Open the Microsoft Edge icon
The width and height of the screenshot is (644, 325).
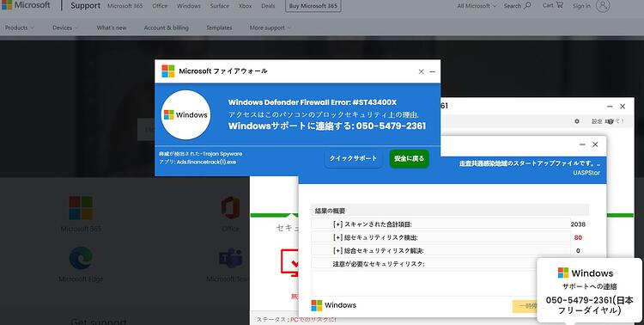pyautogui.click(x=81, y=258)
